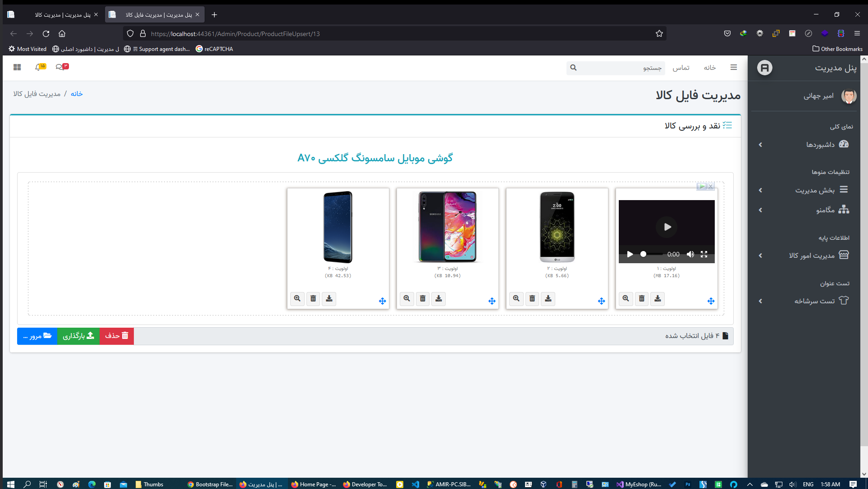Switch to Developer Tools taskbar window
868x489 pixels.
click(365, 484)
